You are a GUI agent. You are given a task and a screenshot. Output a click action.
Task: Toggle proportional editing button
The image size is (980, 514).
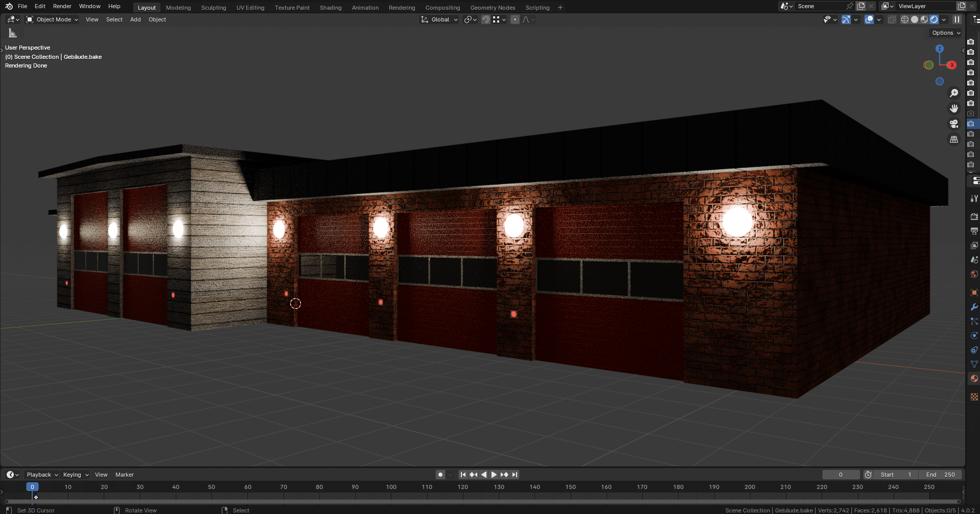pos(515,19)
